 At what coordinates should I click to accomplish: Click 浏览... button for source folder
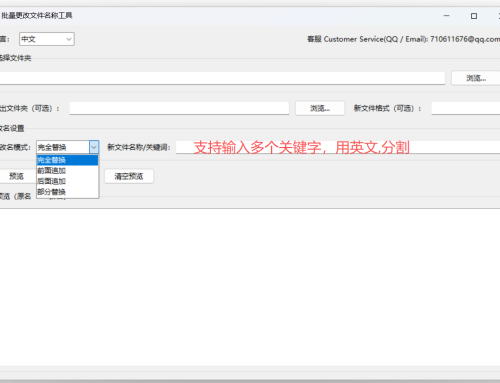coord(476,78)
